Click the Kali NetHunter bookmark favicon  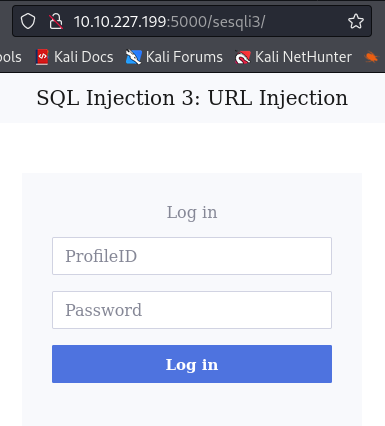tap(243, 57)
